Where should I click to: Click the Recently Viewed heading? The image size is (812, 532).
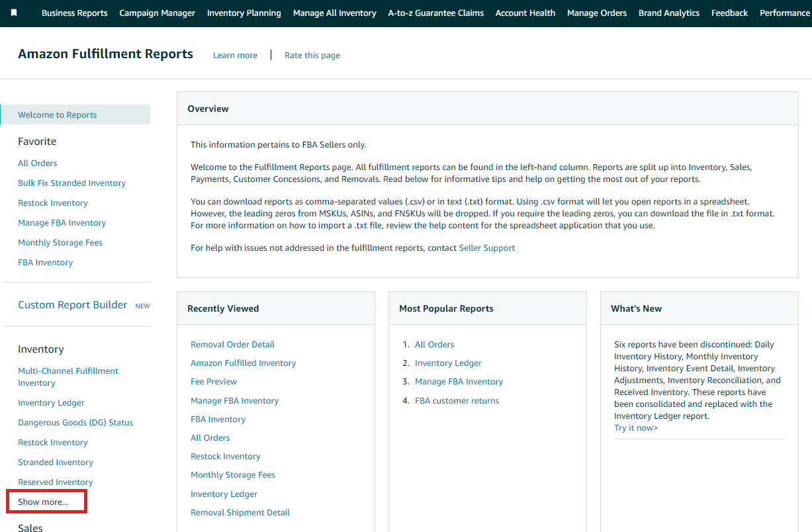(223, 308)
